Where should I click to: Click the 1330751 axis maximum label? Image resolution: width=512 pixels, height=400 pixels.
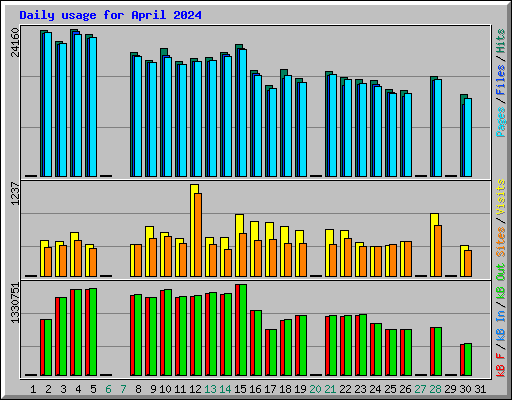tap(15, 303)
